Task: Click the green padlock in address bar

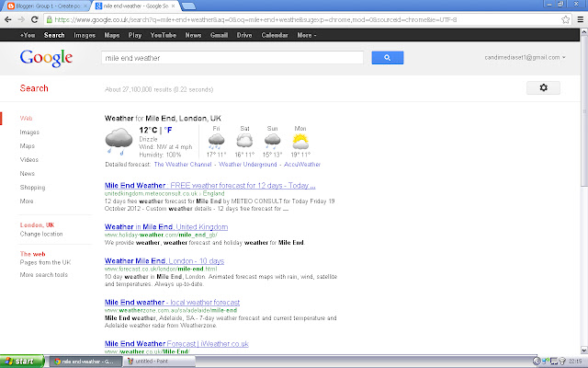Action: [50, 19]
